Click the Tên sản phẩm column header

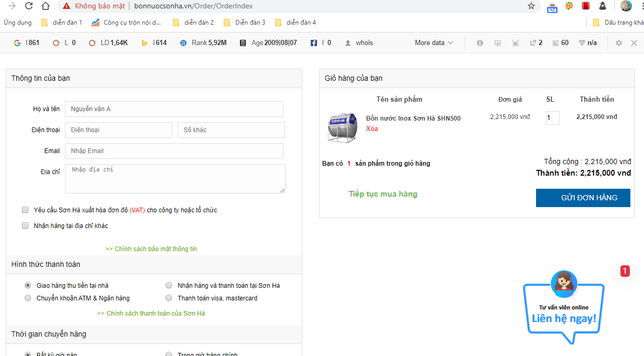pos(399,100)
